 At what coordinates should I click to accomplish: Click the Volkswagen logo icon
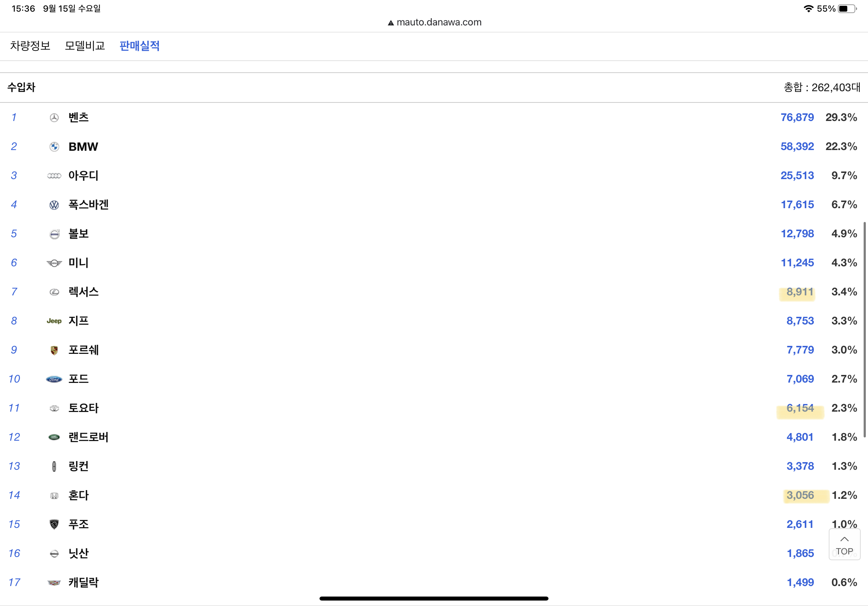(x=54, y=205)
